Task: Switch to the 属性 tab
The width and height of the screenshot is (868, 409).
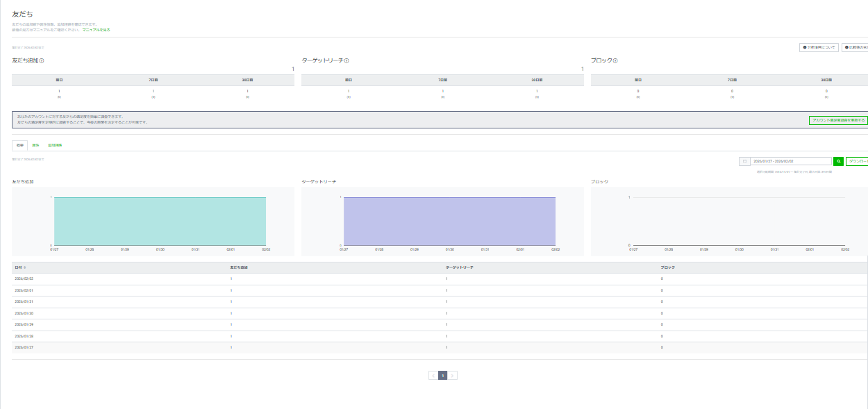Action: (35, 145)
